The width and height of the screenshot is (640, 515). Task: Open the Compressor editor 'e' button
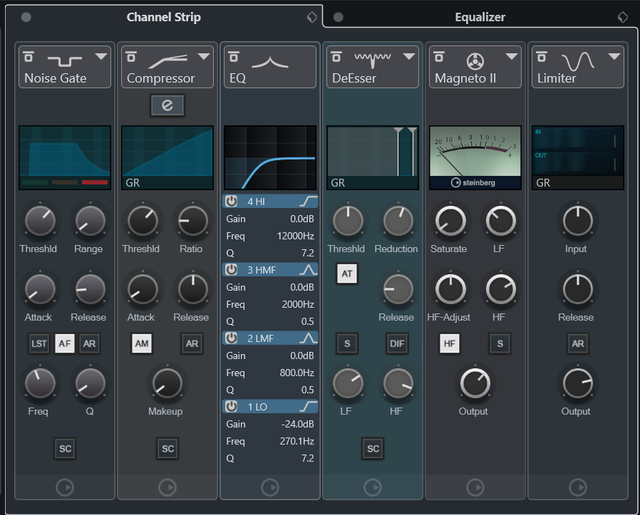tap(167, 105)
